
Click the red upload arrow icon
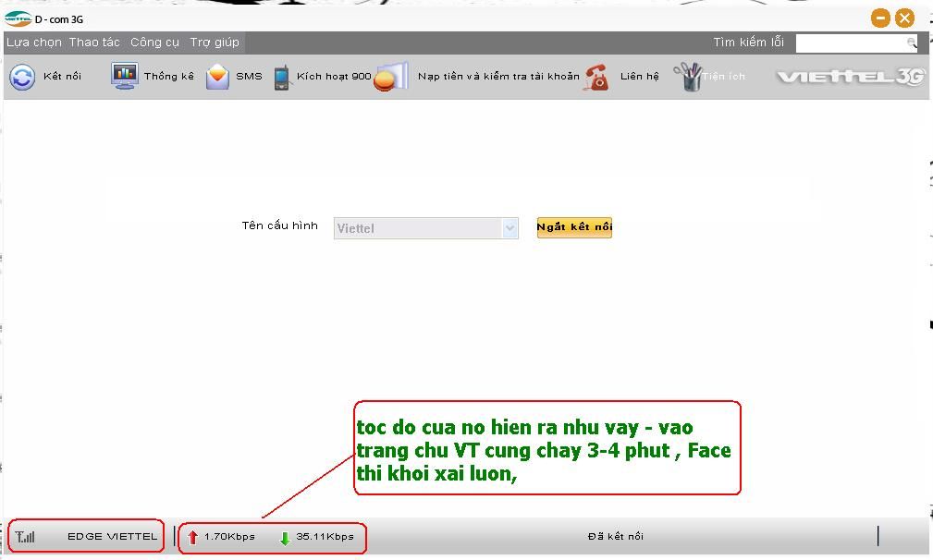(192, 538)
